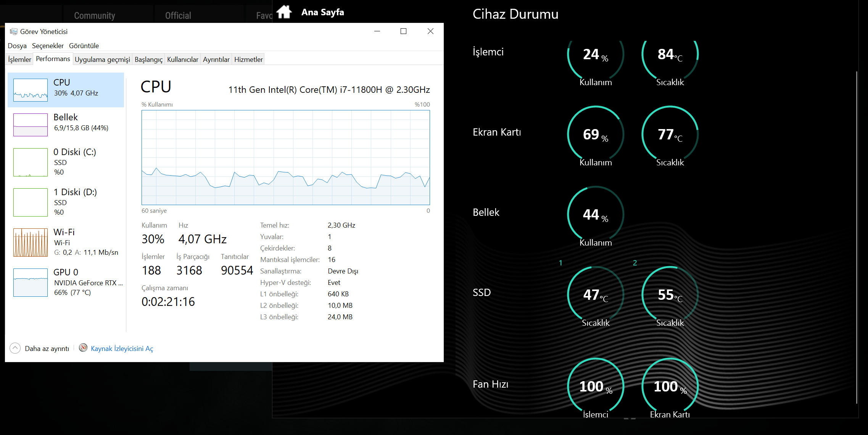Collapse details with the Daha az ayrıntı arrow
This screenshot has height=435, width=868.
pyautogui.click(x=15, y=348)
